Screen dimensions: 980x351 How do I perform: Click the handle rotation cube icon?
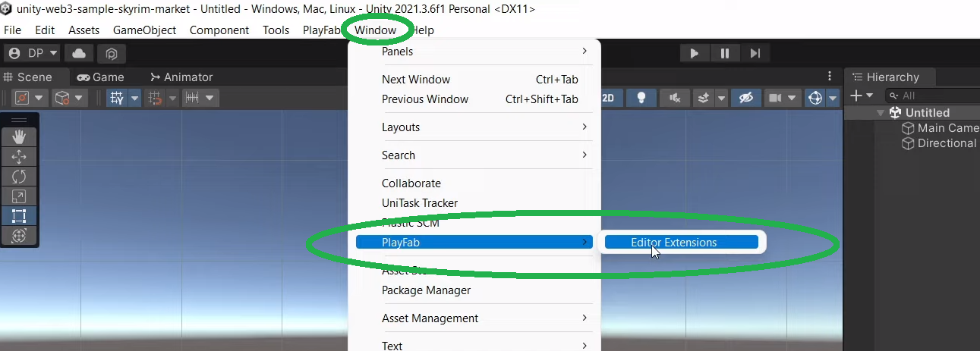(63, 98)
